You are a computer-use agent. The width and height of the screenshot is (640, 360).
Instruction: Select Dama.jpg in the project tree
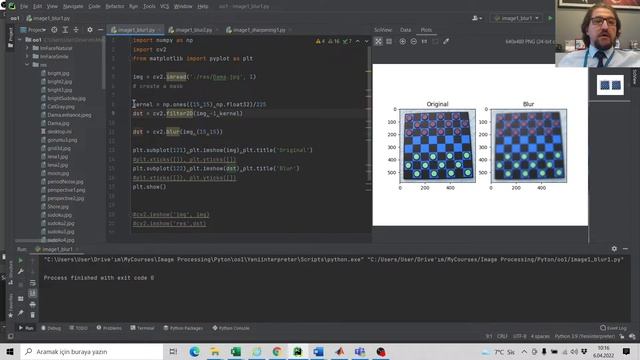tap(58, 123)
